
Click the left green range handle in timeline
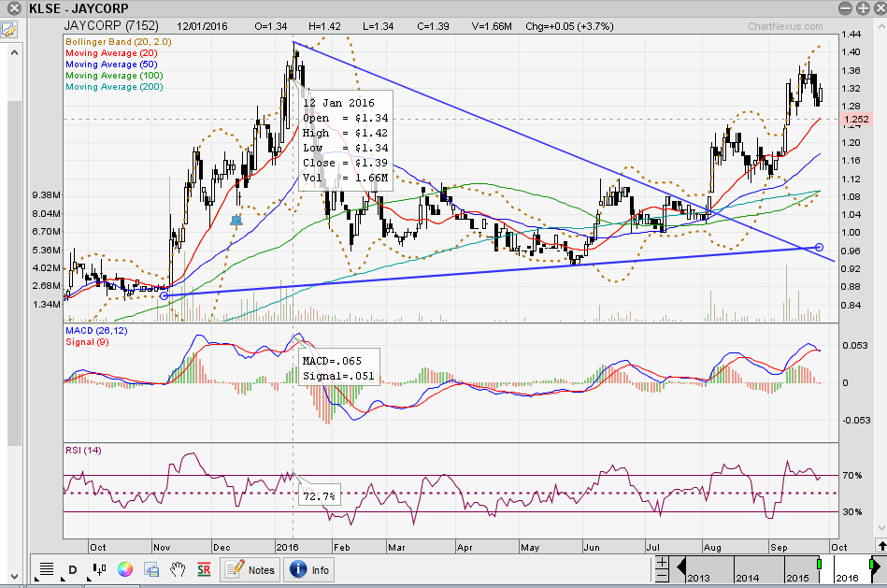point(819,565)
